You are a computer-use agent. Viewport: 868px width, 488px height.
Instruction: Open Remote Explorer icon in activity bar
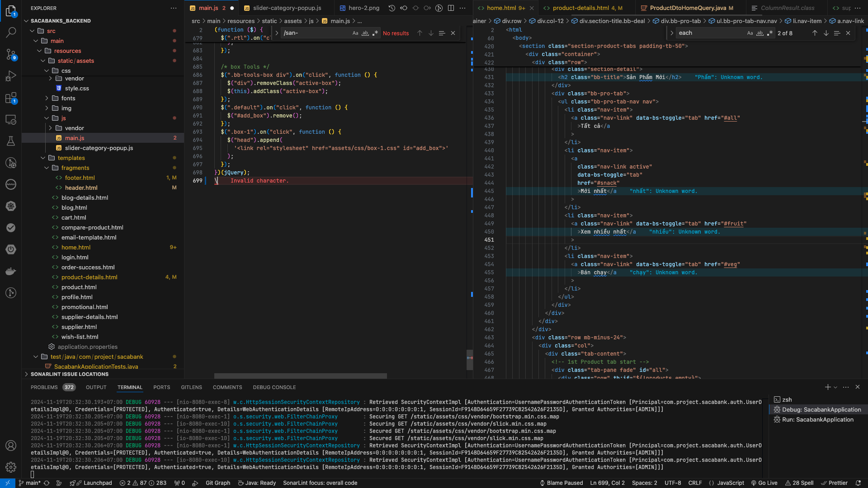click(x=11, y=119)
